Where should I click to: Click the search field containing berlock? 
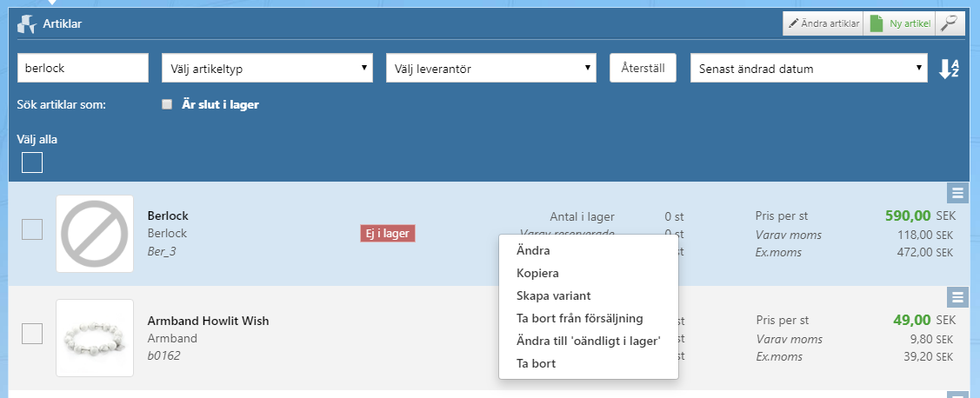point(83,68)
